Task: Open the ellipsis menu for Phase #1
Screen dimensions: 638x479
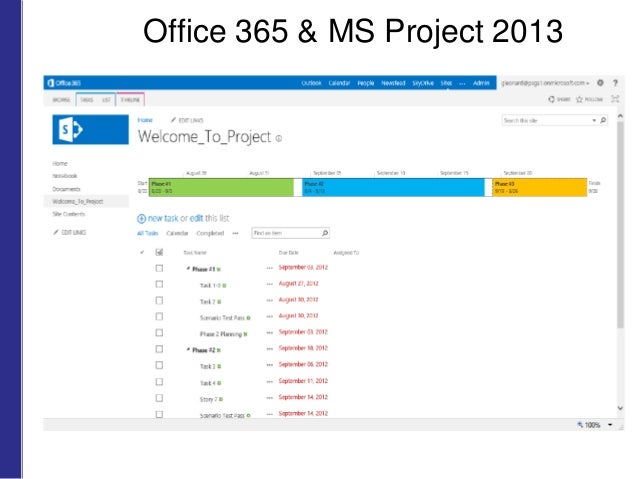Action: [269, 268]
